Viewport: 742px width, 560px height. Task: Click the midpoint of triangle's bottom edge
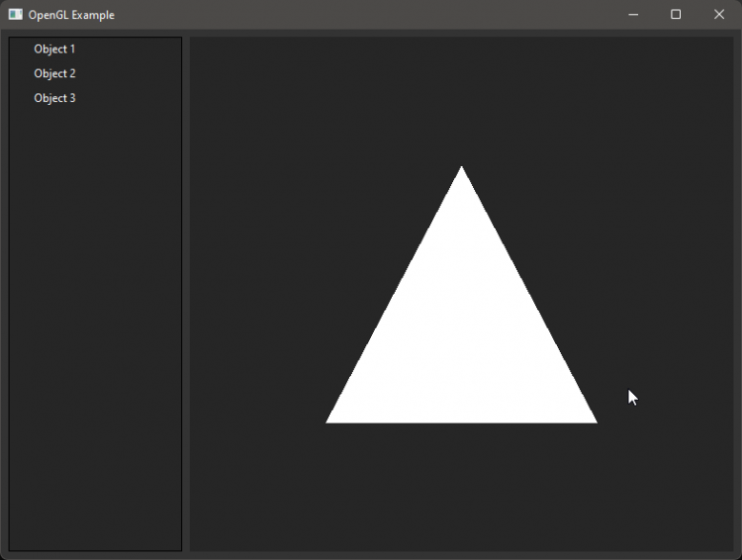pyautogui.click(x=461, y=420)
